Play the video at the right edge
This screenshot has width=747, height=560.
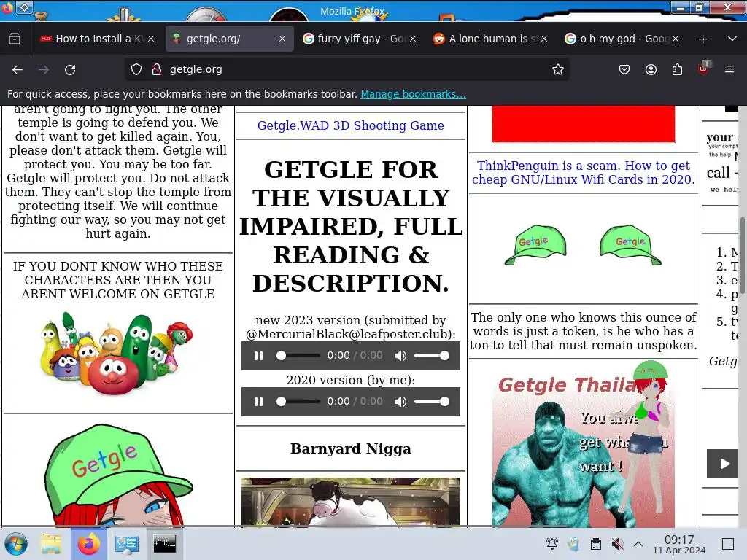(x=723, y=464)
